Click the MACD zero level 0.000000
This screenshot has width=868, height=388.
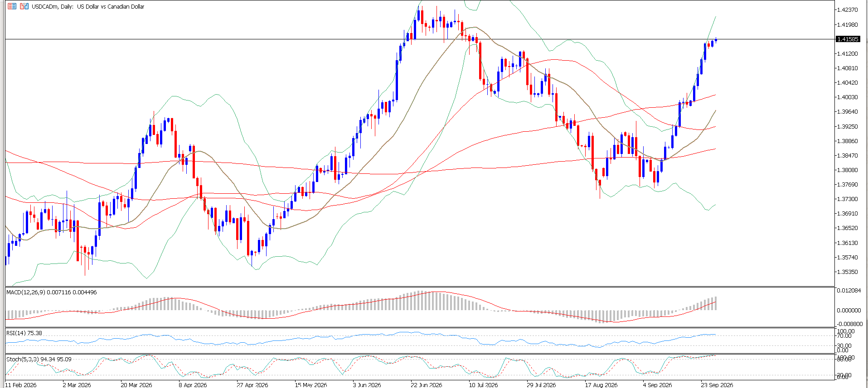tap(849, 311)
